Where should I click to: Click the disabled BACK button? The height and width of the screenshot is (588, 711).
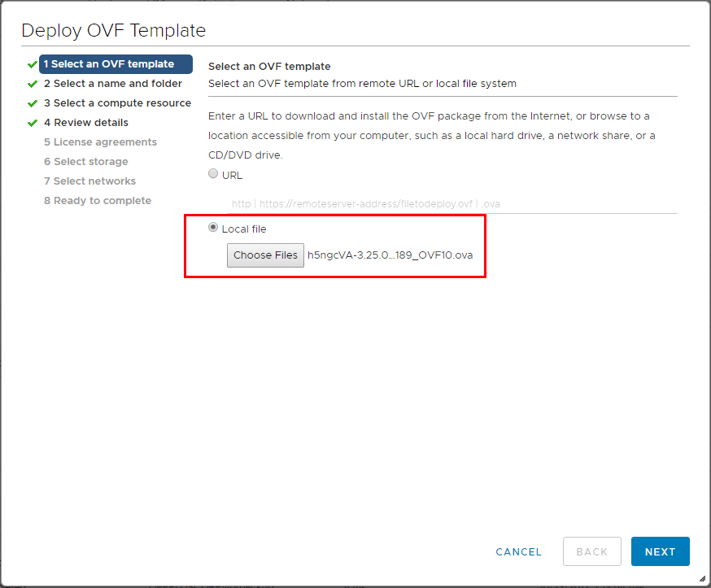coord(591,551)
